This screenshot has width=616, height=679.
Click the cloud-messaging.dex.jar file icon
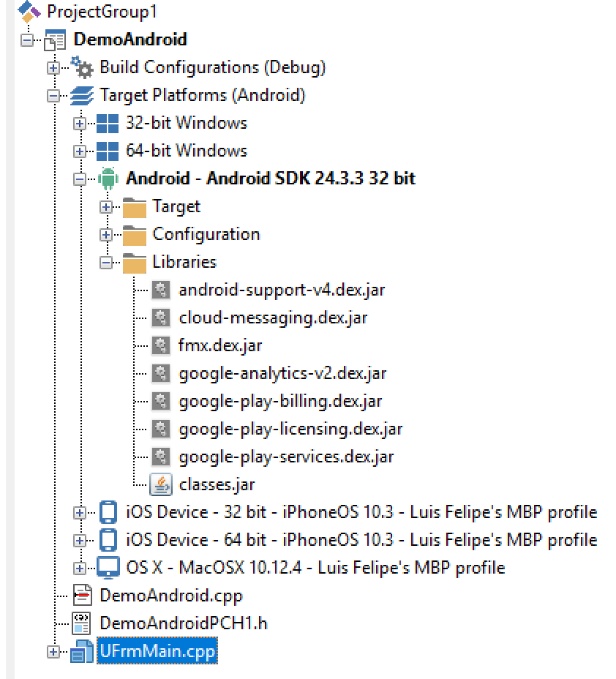(161, 318)
